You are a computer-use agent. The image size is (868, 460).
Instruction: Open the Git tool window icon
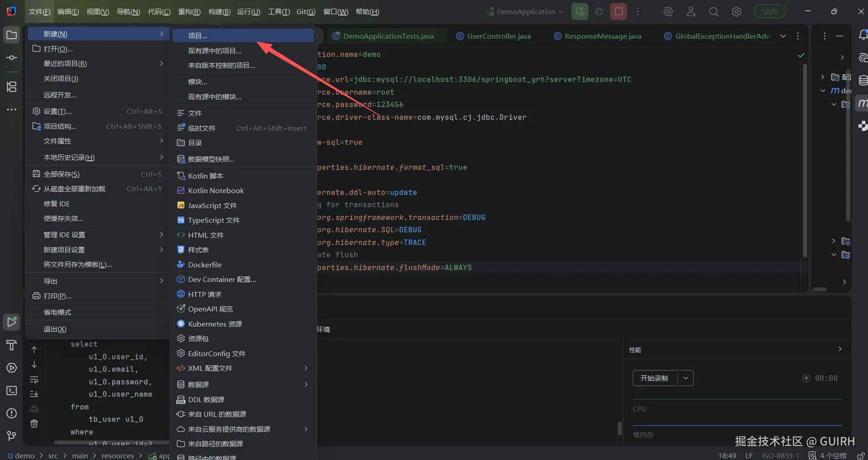12,436
